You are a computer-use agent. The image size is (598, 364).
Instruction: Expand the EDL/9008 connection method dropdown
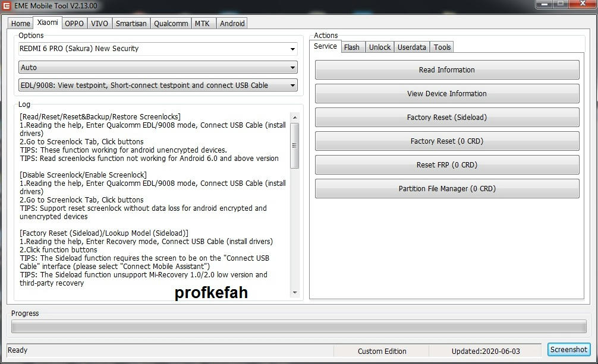point(158,86)
